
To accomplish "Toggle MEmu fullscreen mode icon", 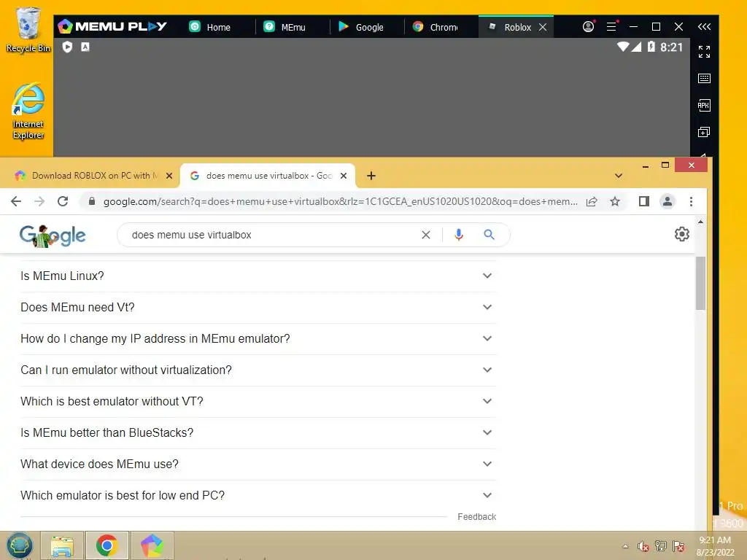I will coord(704,52).
